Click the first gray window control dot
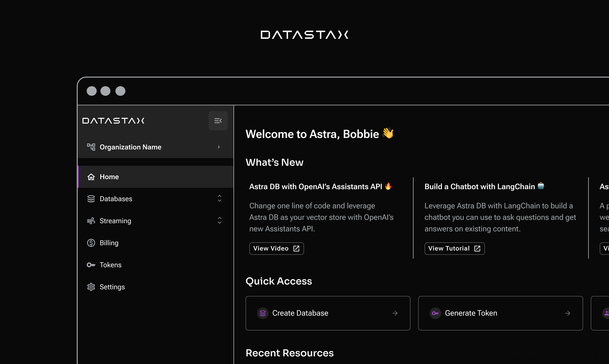The width and height of the screenshot is (609, 364). [x=92, y=91]
